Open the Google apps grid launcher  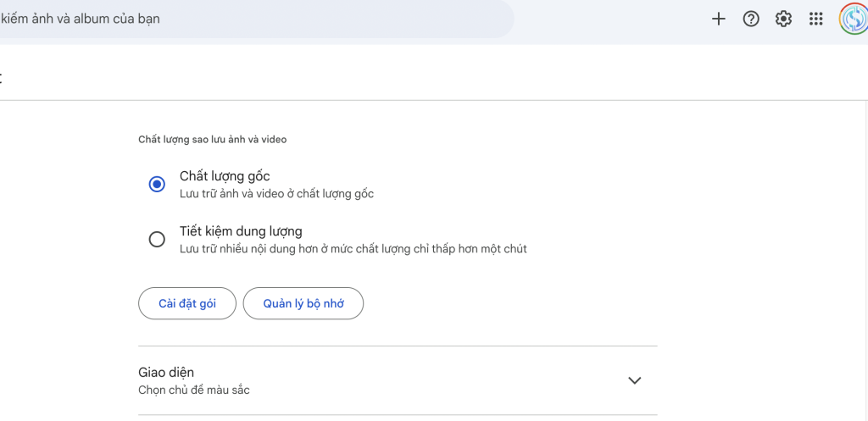coord(815,19)
